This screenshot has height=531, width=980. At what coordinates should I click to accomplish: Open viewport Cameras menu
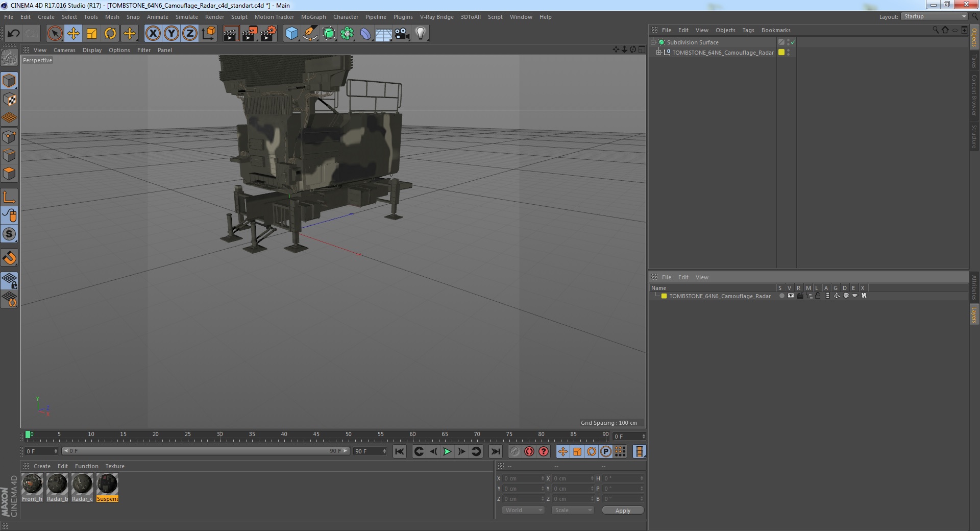click(x=64, y=50)
